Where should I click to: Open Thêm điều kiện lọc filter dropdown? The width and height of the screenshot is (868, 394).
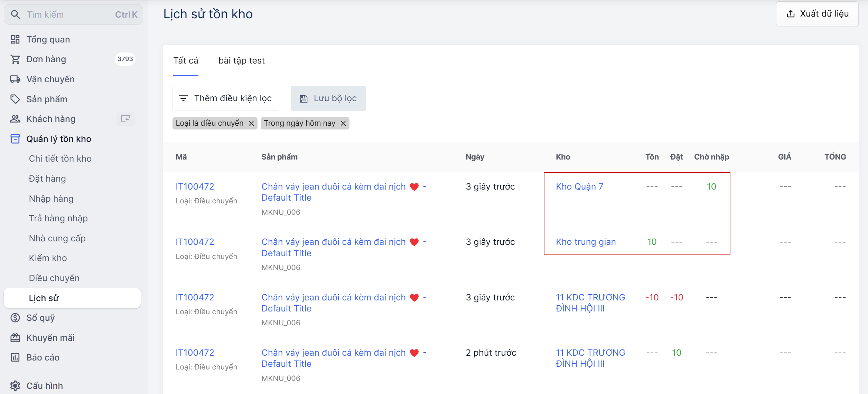pos(225,98)
